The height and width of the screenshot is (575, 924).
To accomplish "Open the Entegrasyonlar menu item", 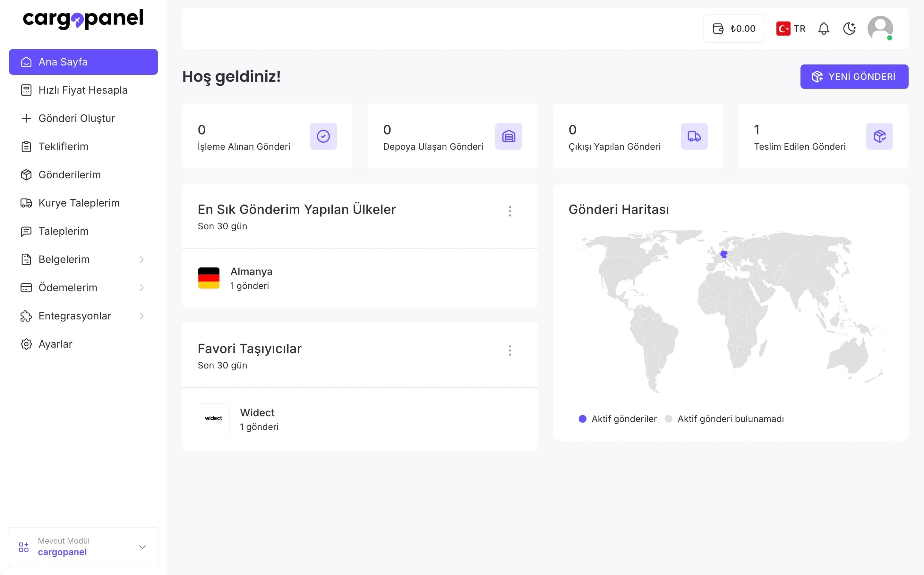I will 74,316.
